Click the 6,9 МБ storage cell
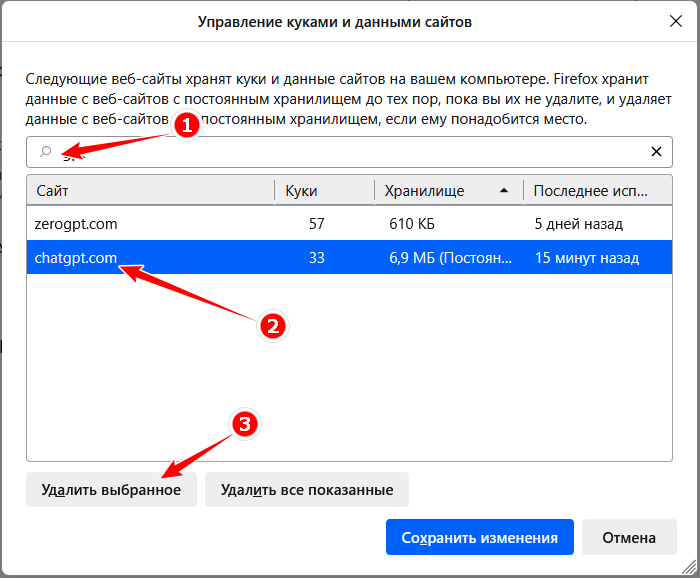Viewport: 700px width, 578px height. 450,258
